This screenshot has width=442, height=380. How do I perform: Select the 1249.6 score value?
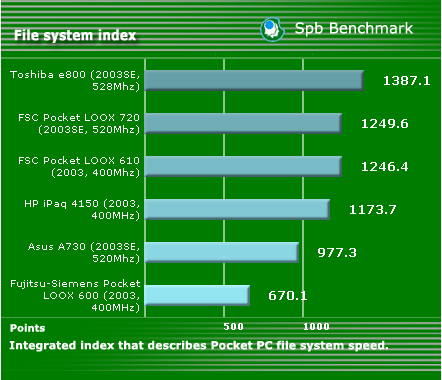(385, 124)
